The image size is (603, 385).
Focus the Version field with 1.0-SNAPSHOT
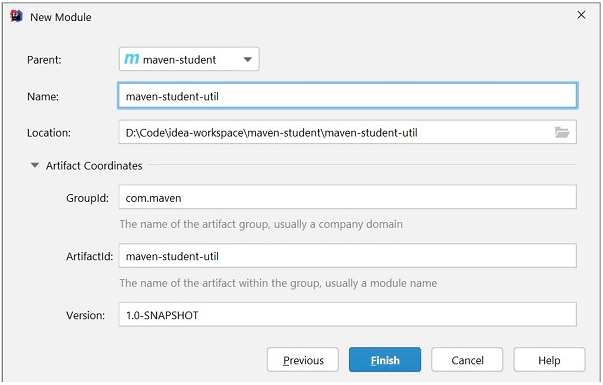tap(348, 315)
